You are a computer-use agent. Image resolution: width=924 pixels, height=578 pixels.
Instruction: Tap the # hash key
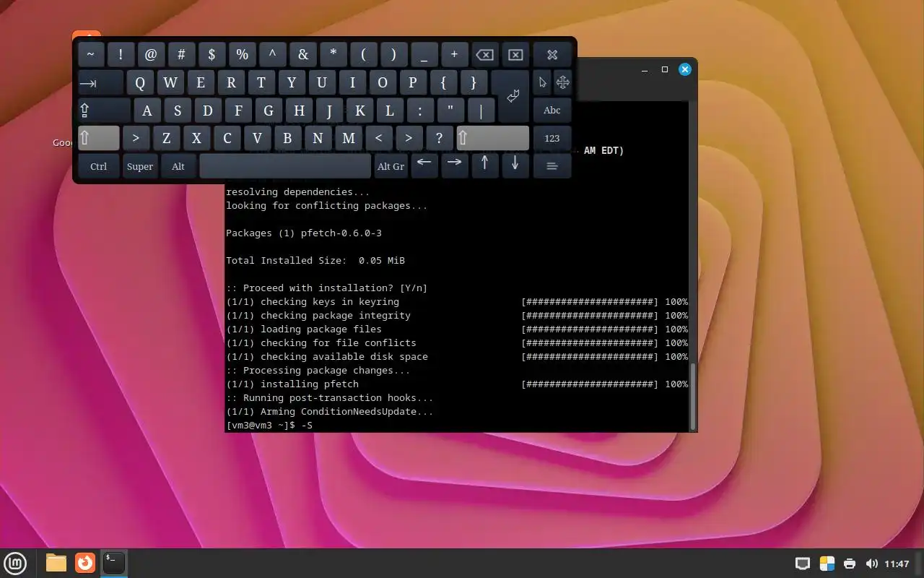[x=181, y=54]
